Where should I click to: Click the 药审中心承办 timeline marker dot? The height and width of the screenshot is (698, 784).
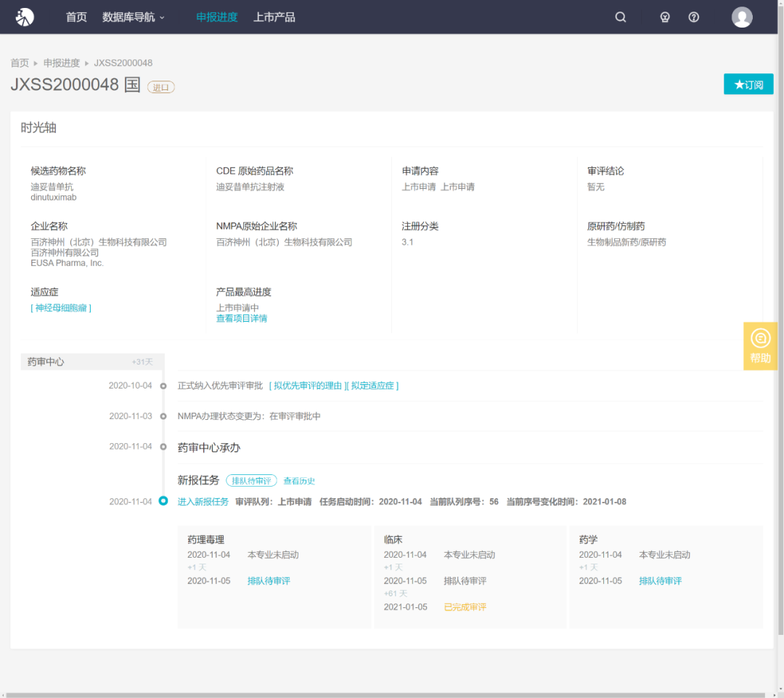pos(163,447)
